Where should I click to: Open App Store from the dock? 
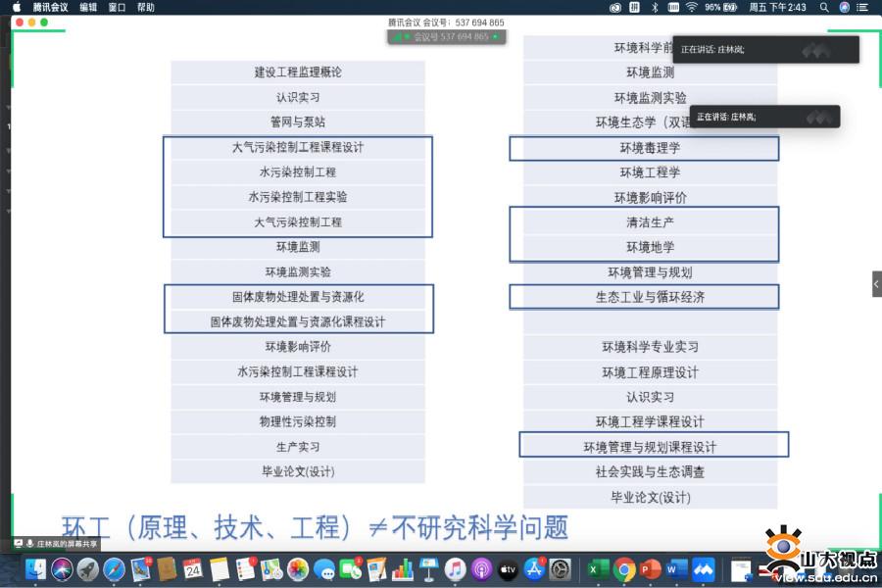click(534, 568)
